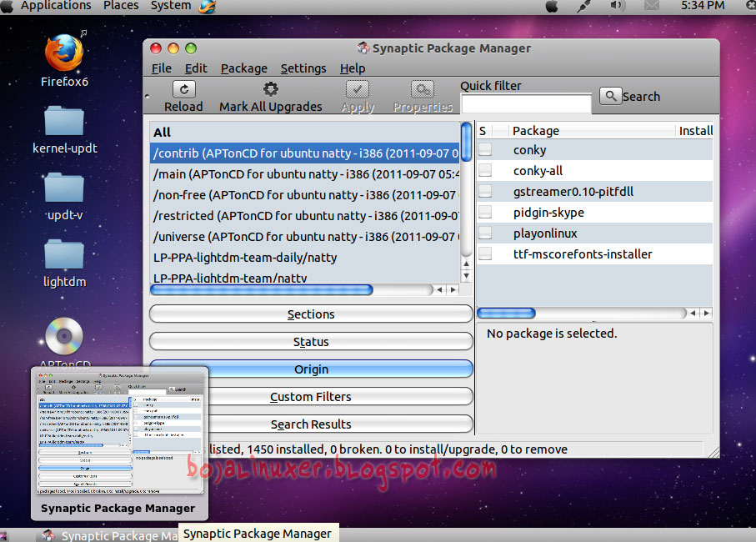Open the Edit menu

(196, 68)
